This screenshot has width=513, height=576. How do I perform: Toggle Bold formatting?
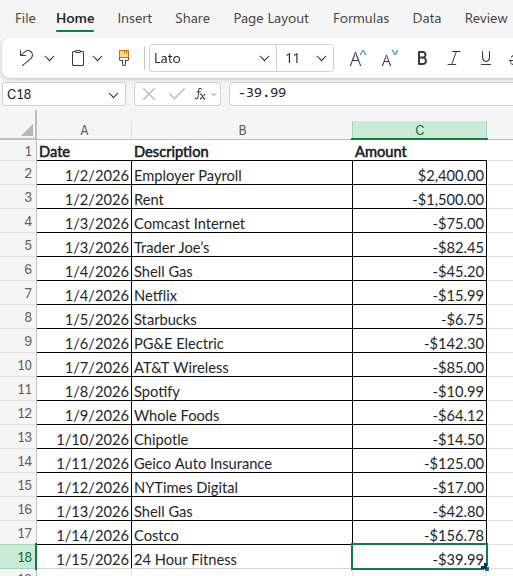(x=422, y=58)
